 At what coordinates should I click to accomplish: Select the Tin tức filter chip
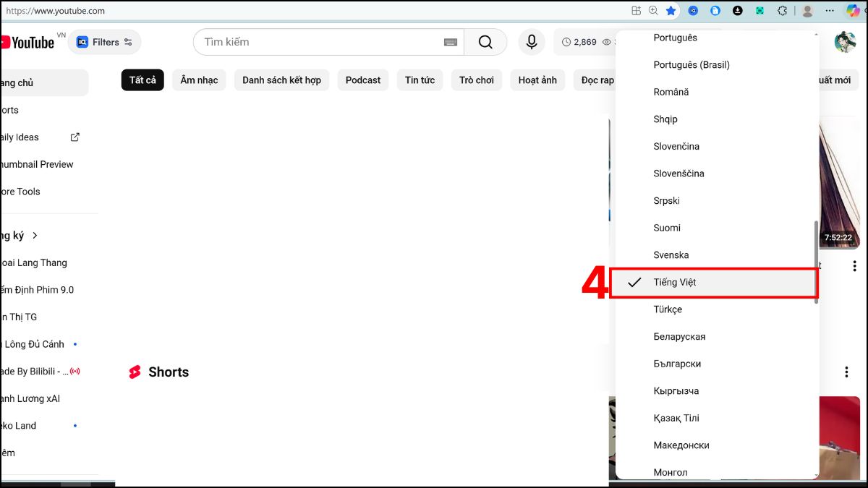coord(420,80)
